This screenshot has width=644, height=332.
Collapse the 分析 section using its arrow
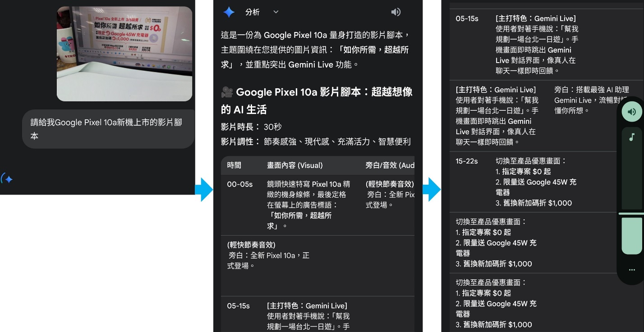[x=276, y=12]
